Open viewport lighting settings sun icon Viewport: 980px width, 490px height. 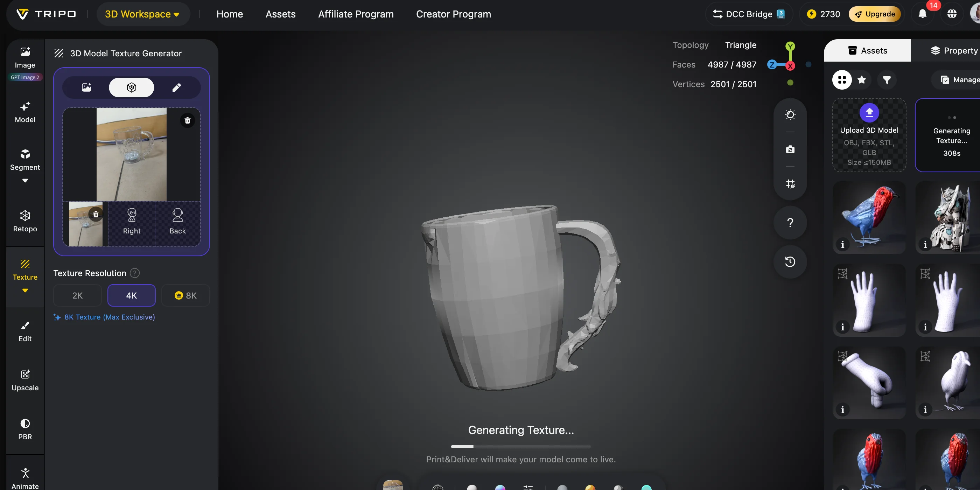(790, 114)
